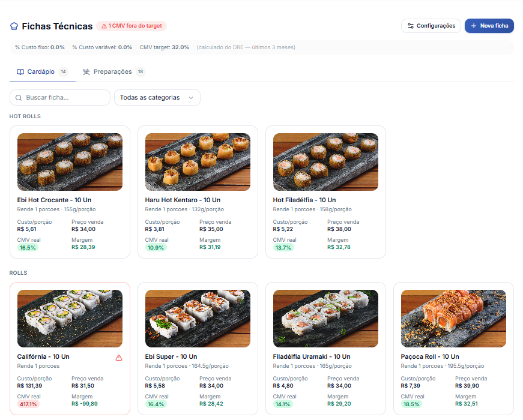Click the 16.4% CMV badge on Ebi Super
523x420 pixels.
[156, 404]
